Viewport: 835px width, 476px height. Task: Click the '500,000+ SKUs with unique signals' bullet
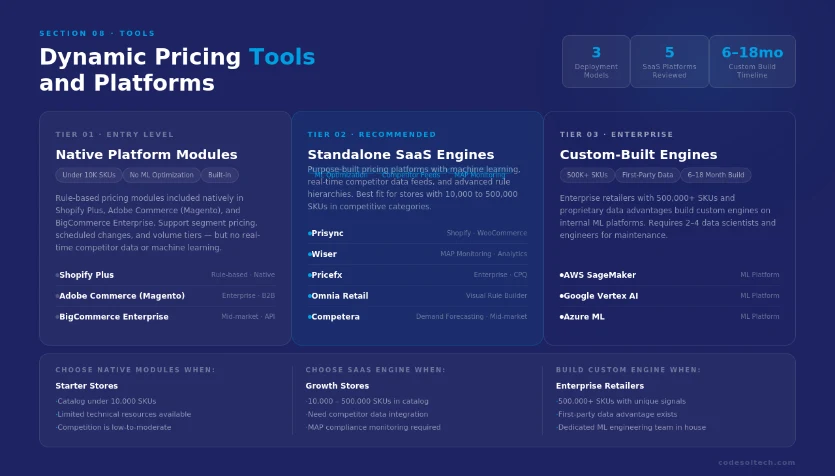tap(621, 401)
